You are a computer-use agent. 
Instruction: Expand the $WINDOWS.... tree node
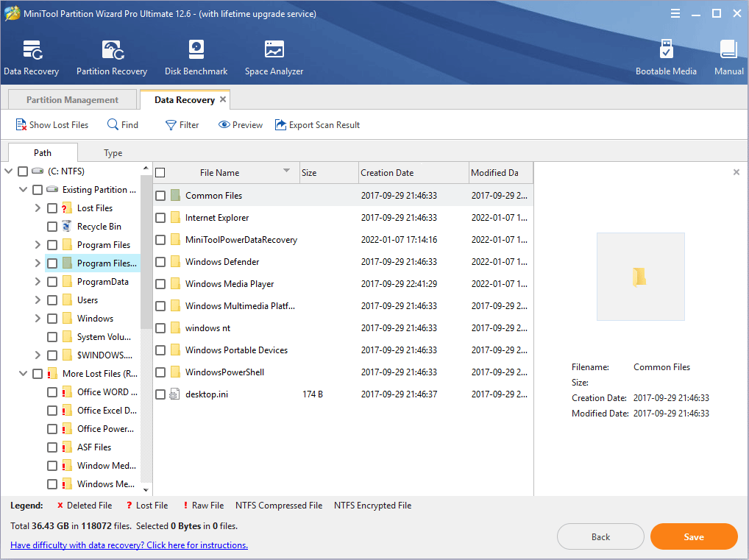tap(38, 355)
